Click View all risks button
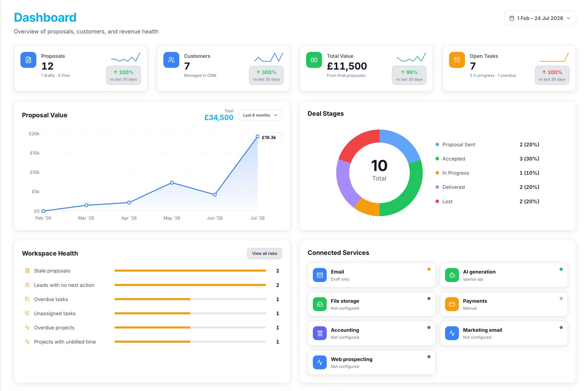588x391 pixels. (264, 253)
